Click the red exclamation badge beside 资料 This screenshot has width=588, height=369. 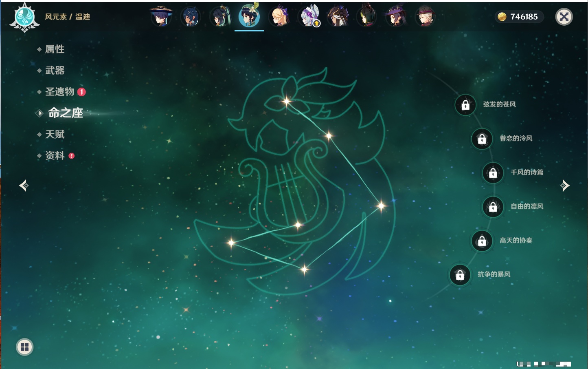tap(72, 156)
